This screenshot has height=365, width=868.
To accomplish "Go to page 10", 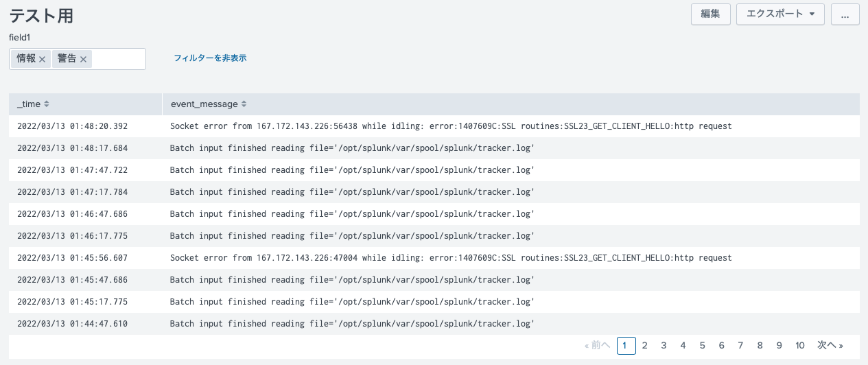I will click(800, 346).
